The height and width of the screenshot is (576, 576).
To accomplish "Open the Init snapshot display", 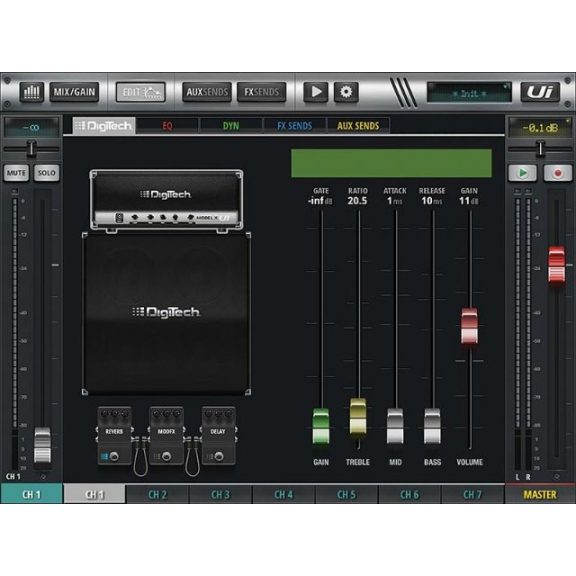I will pos(469,92).
